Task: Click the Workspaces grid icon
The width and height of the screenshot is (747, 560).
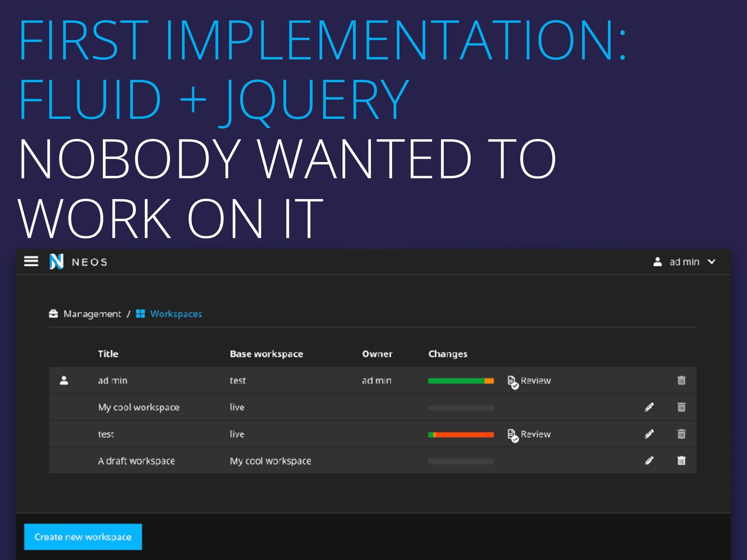Action: pos(140,313)
